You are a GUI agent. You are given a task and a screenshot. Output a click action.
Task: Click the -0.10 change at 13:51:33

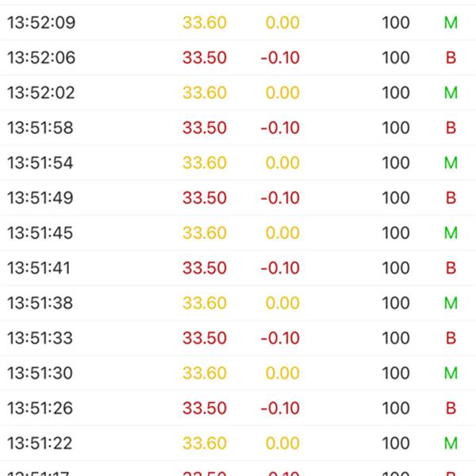click(280, 338)
